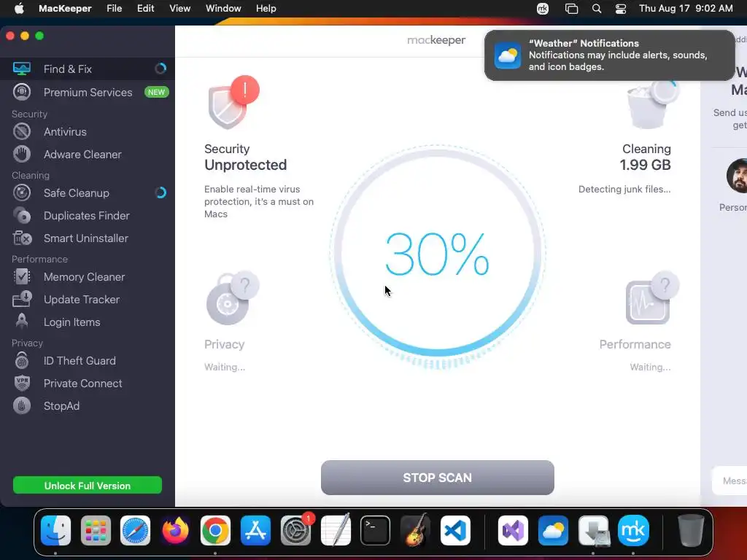The height and width of the screenshot is (560, 747).
Task: Click the STOP SCAN button
Action: (x=438, y=477)
